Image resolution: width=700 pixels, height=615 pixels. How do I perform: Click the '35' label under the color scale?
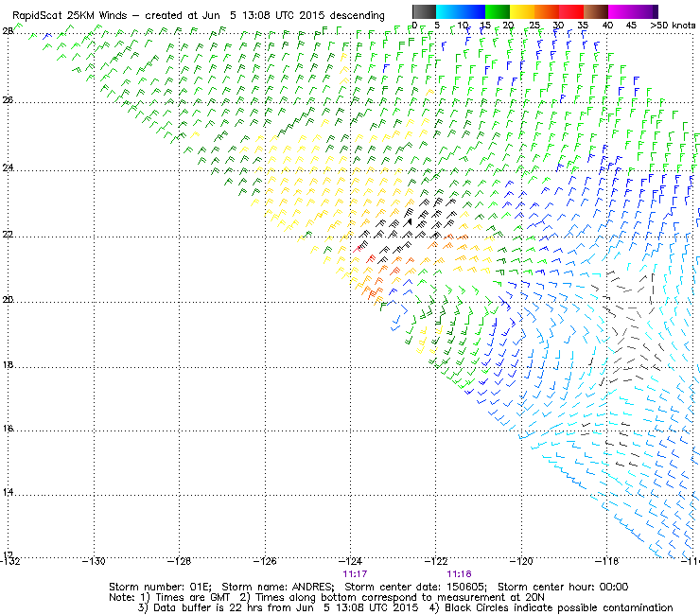click(583, 26)
